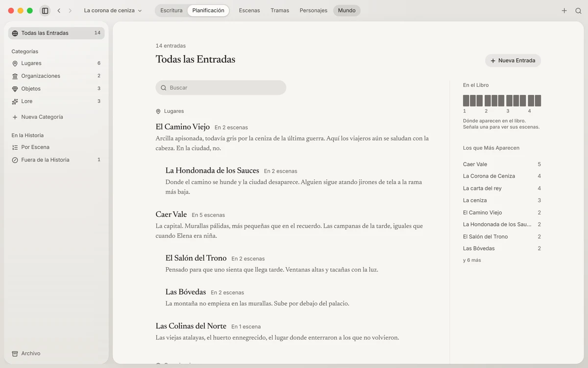The height and width of the screenshot is (368, 588).
Task: Focus the Buscar search field
Action: (221, 88)
